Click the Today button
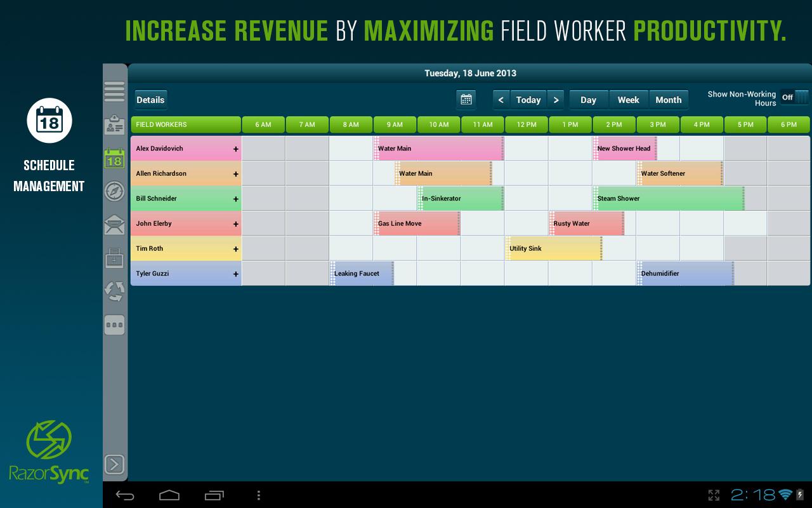812x508 pixels. [528, 100]
